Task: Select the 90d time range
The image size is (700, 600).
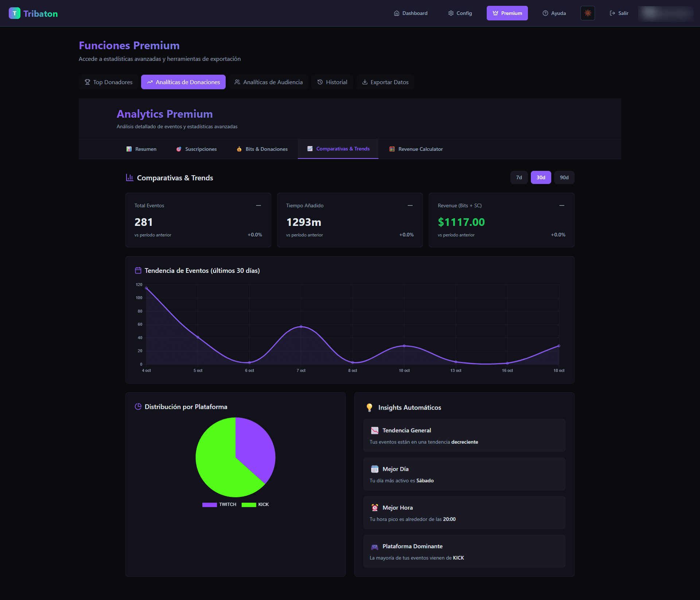Action: click(x=564, y=177)
